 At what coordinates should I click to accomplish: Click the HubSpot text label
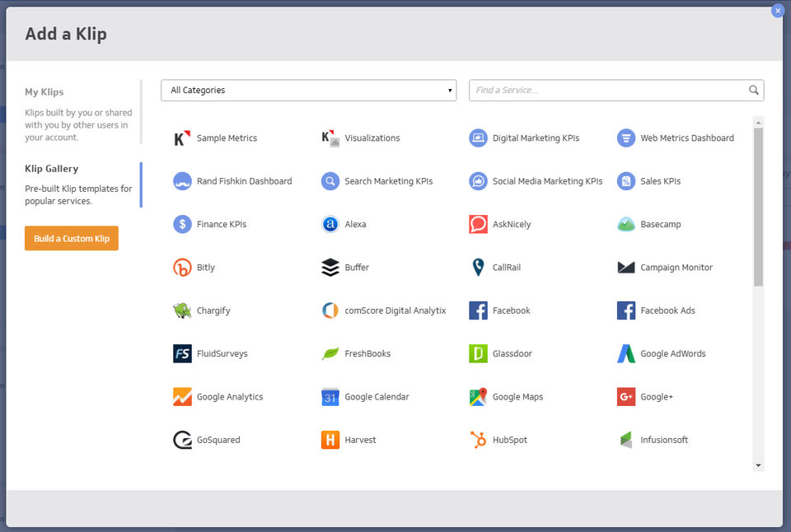tap(510, 440)
